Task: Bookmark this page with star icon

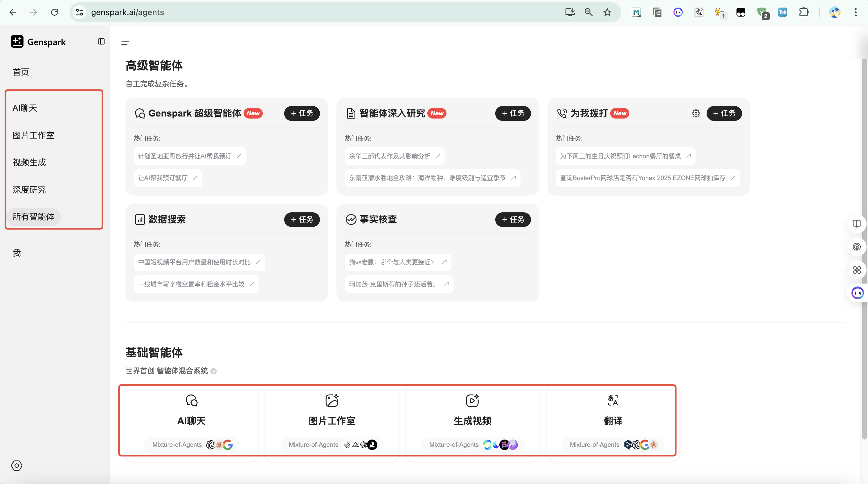Action: pos(607,12)
